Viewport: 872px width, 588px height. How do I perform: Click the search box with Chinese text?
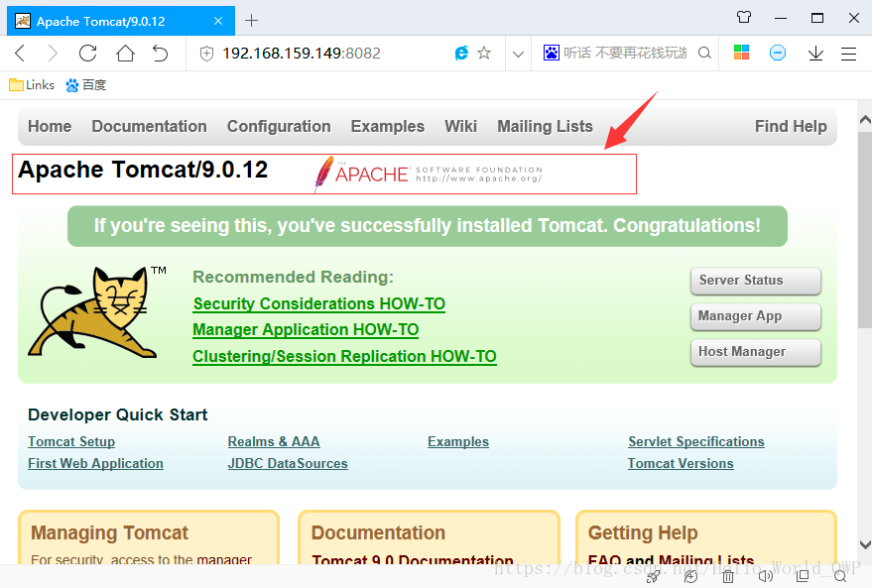click(x=625, y=53)
